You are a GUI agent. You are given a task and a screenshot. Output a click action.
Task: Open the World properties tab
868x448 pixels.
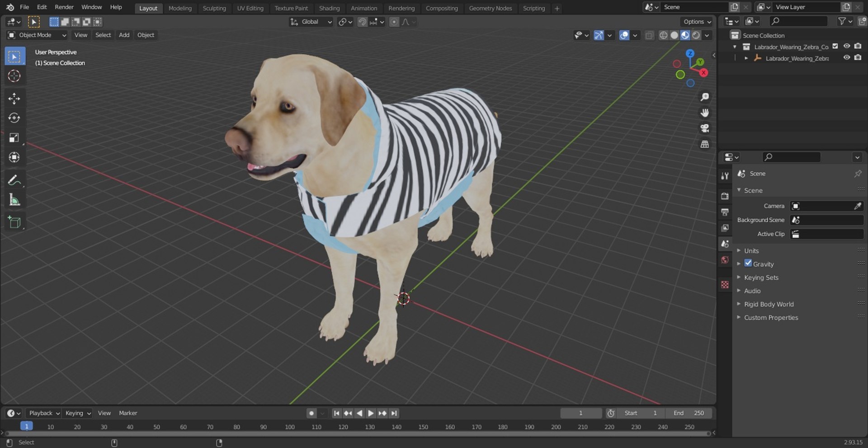[x=725, y=260]
